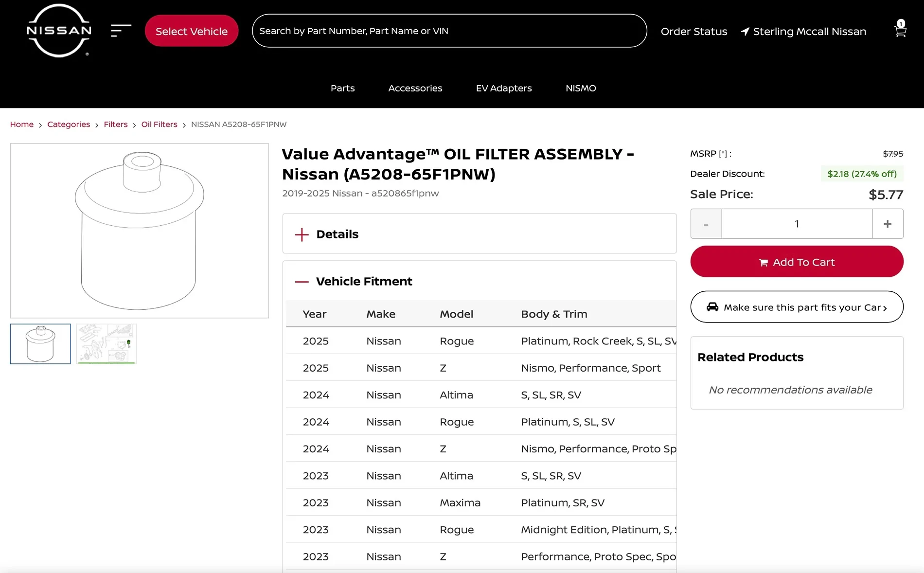Click the 2019-2025 Nissan subtitle text
Image resolution: width=924 pixels, height=573 pixels.
pos(360,193)
